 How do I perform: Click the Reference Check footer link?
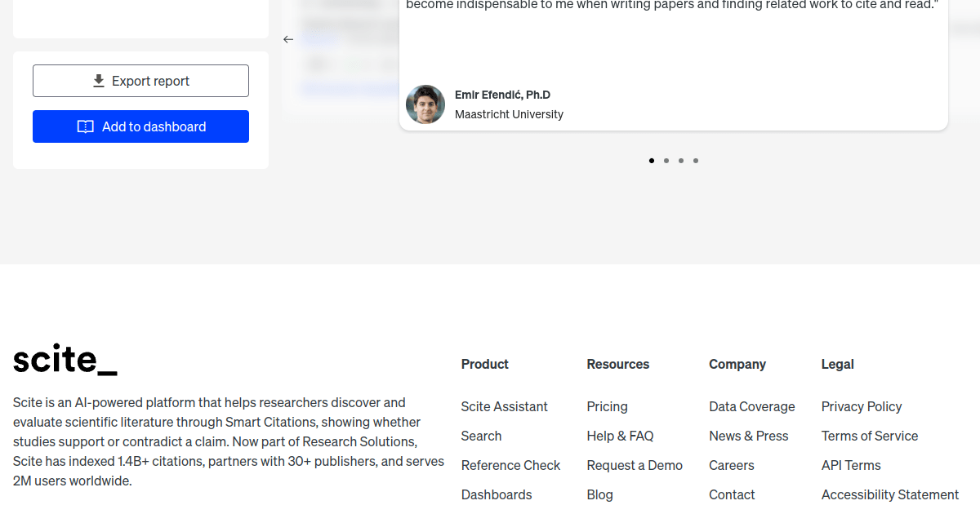(510, 465)
